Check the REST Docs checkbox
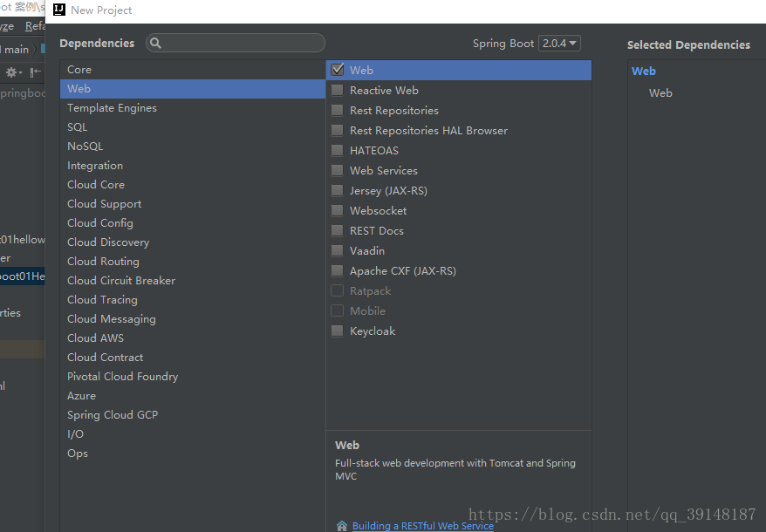 point(337,230)
